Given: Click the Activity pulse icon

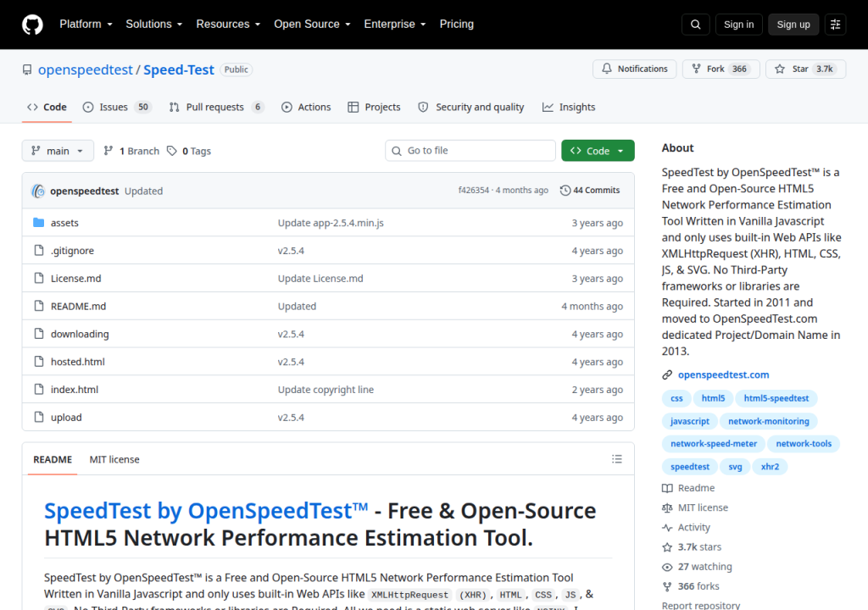Looking at the screenshot, I should pyautogui.click(x=667, y=528).
